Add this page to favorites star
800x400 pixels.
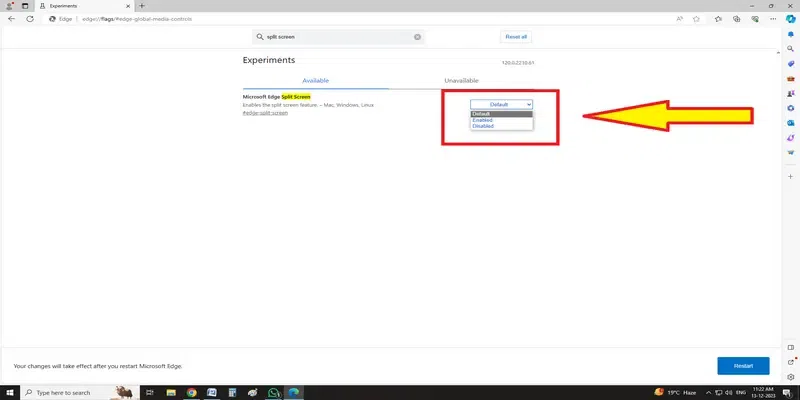coord(696,19)
